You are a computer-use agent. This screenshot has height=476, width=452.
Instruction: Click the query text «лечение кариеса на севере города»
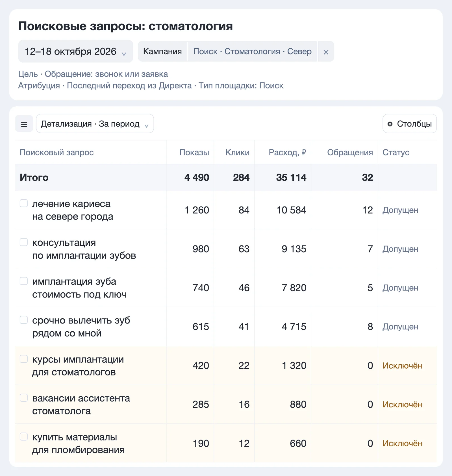point(73,210)
